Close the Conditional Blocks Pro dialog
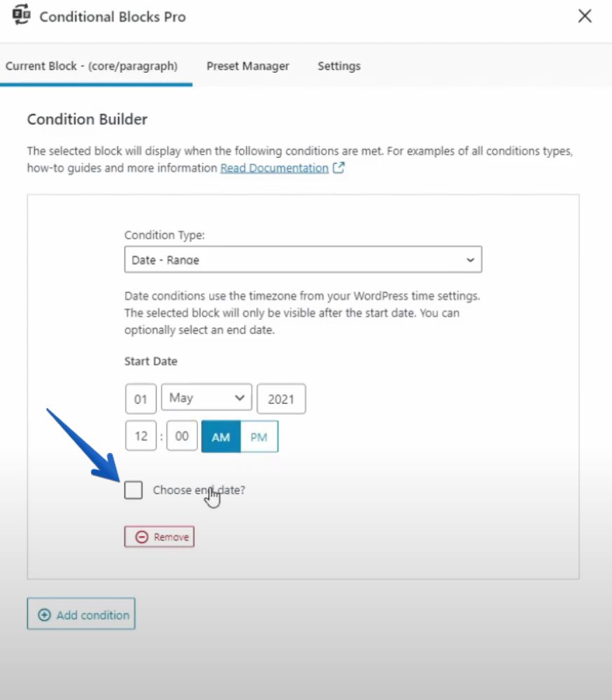 (x=584, y=16)
